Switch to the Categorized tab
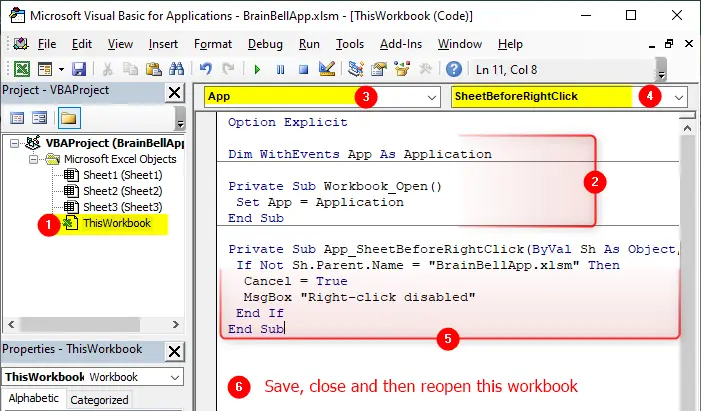This screenshot has width=701, height=411. pyautogui.click(x=99, y=400)
